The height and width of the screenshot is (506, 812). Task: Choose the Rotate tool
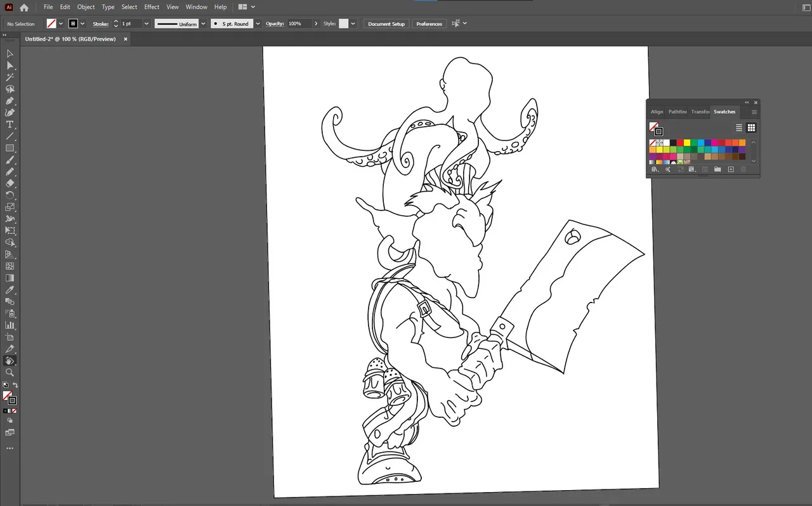click(10, 195)
